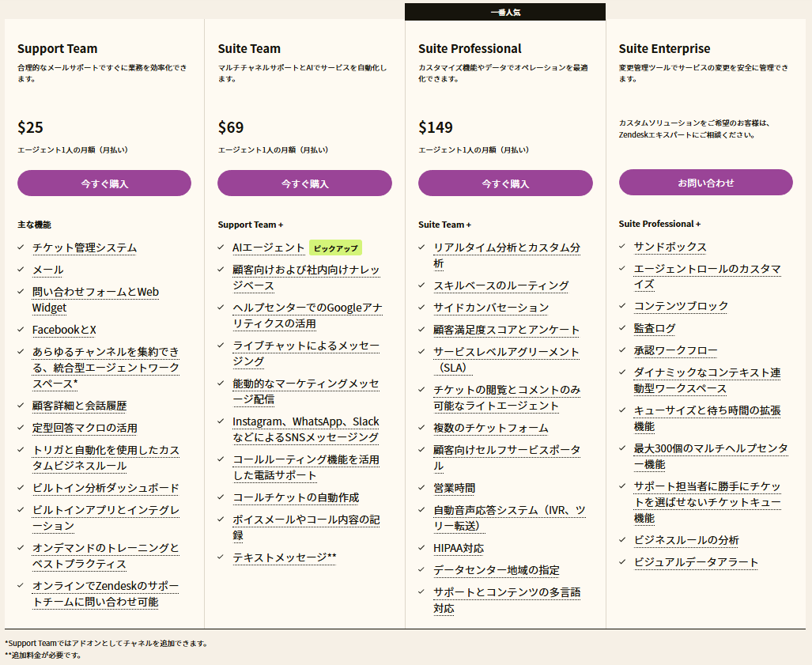Open the メール feature link under Support Team
This screenshot has height=665, width=812.
(49, 269)
